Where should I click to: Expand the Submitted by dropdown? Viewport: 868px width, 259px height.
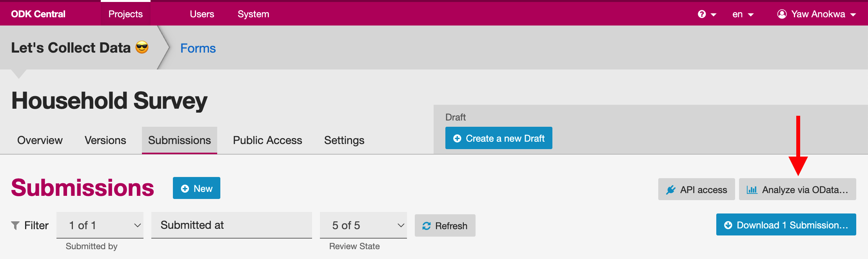100,225
